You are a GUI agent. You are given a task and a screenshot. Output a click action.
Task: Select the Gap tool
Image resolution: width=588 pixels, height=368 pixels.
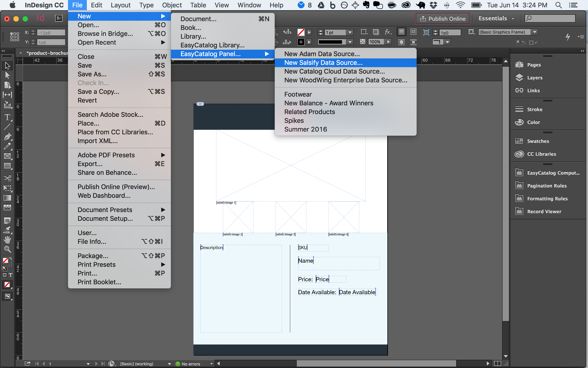7,95
